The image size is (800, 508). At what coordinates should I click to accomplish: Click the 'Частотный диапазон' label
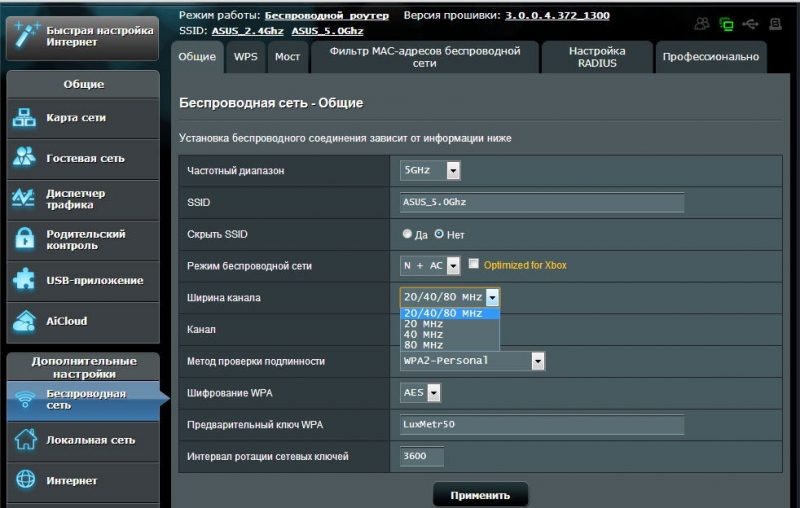235,171
